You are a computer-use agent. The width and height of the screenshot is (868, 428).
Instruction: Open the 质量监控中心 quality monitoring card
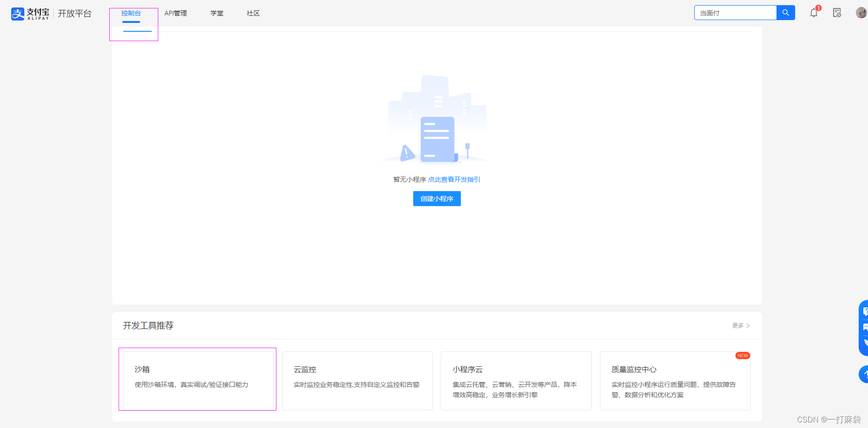pyautogui.click(x=675, y=380)
